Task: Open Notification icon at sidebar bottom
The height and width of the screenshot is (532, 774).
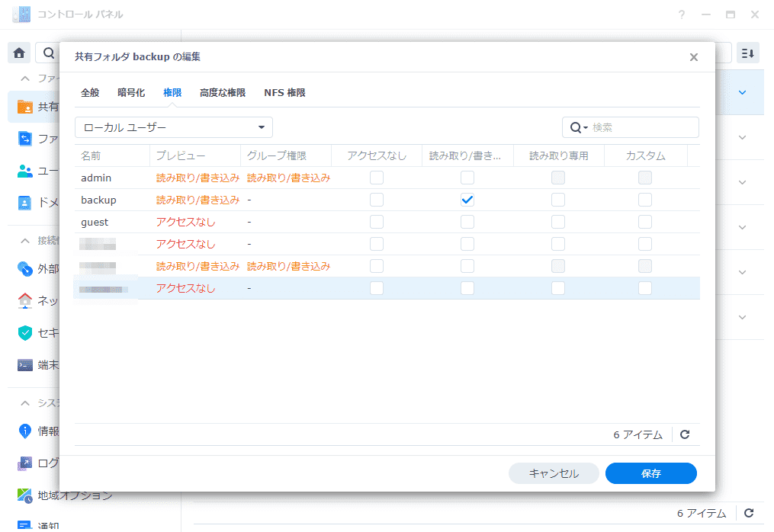Action: [24, 526]
